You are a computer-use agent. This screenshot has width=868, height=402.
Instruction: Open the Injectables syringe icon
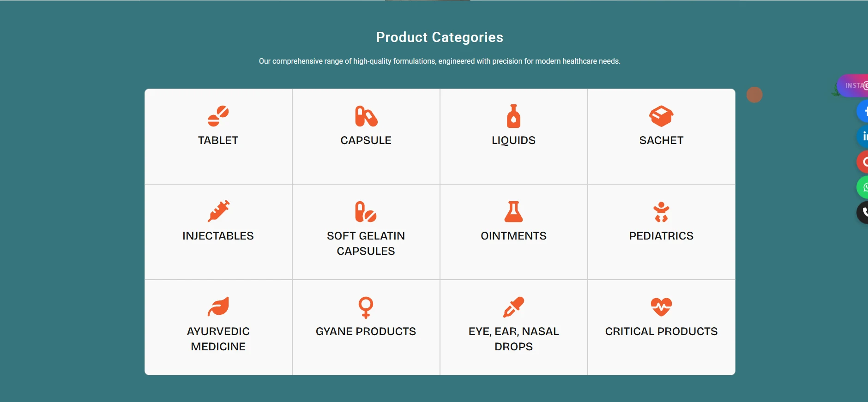218,211
